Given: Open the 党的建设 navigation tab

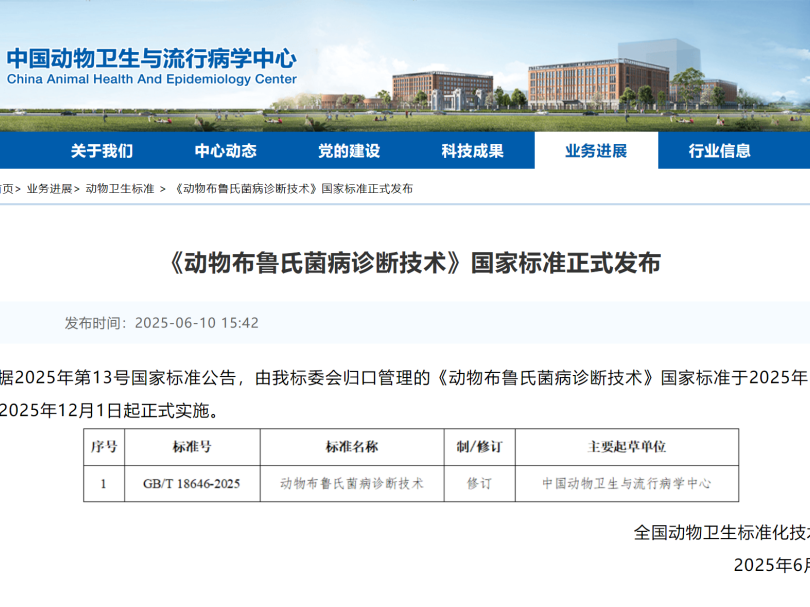Looking at the screenshot, I should pos(349,151).
